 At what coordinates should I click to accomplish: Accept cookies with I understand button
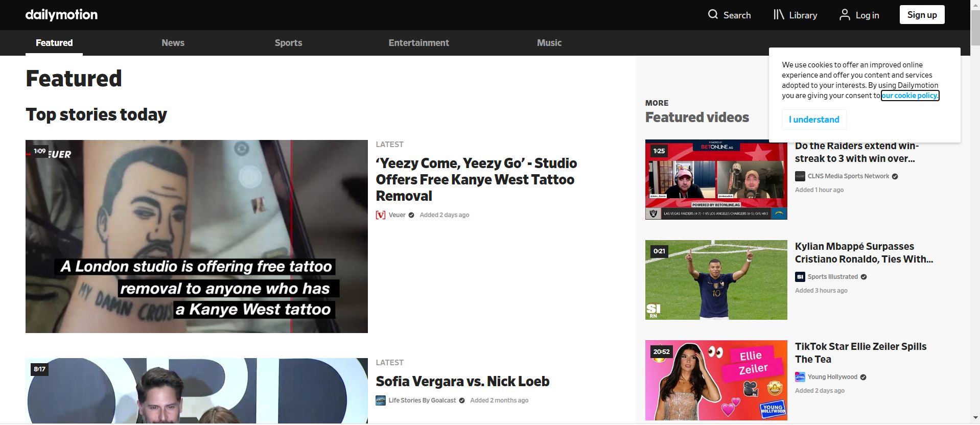click(814, 120)
